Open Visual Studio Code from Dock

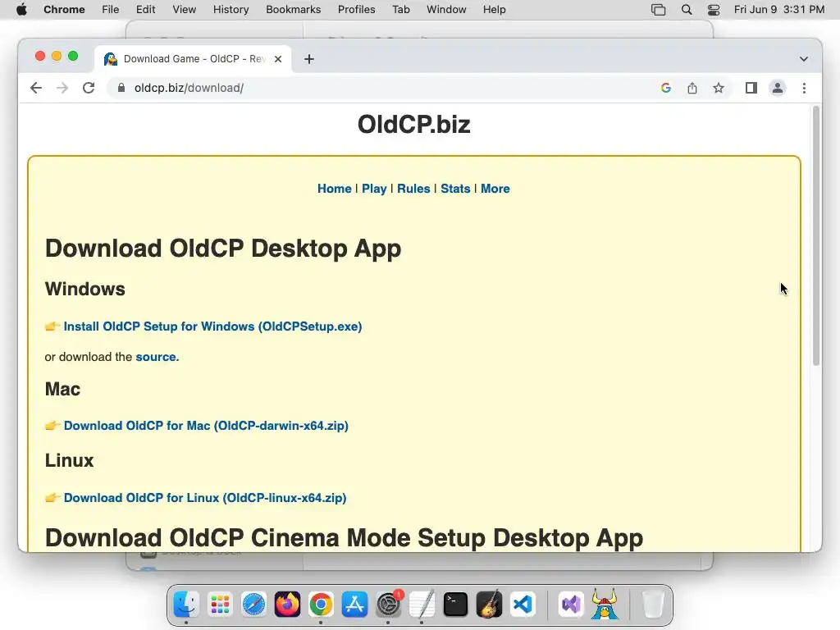pos(523,605)
